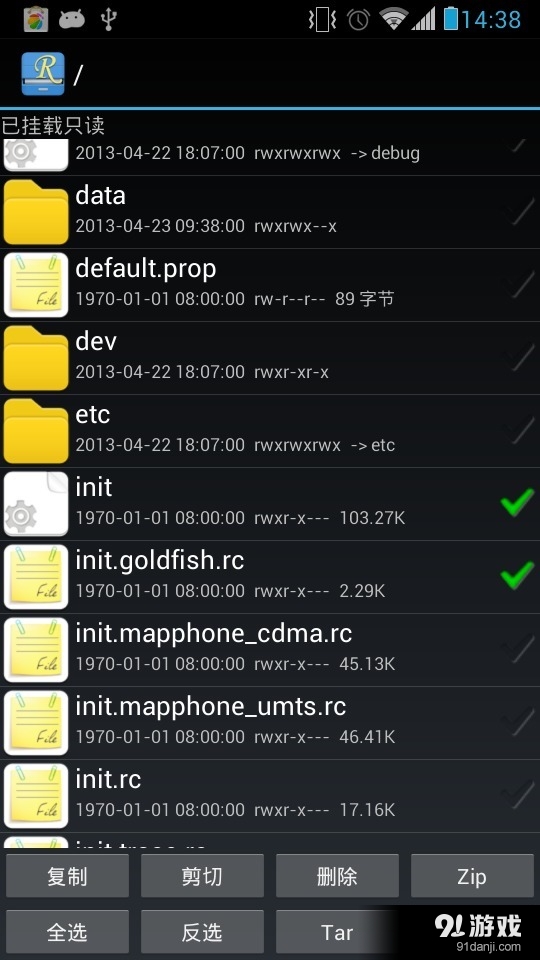Open the dev folder icon

[36, 358]
